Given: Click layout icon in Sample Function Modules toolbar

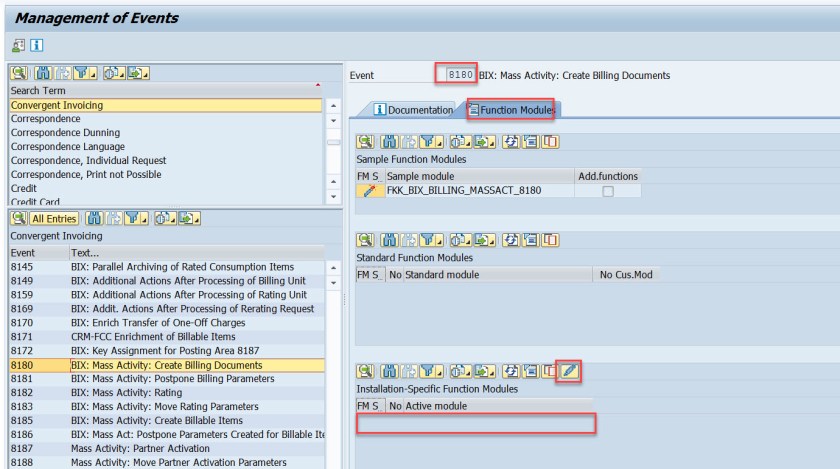Looking at the screenshot, I should point(530,142).
